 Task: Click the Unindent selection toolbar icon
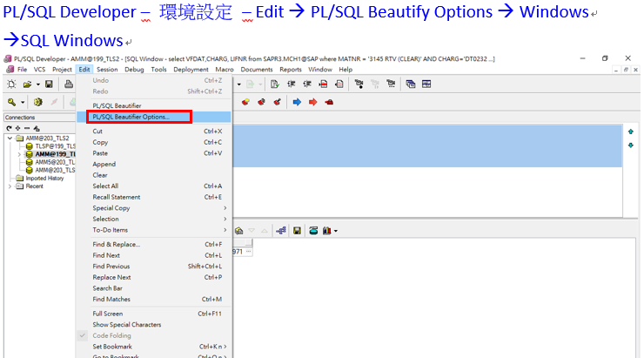(307, 84)
